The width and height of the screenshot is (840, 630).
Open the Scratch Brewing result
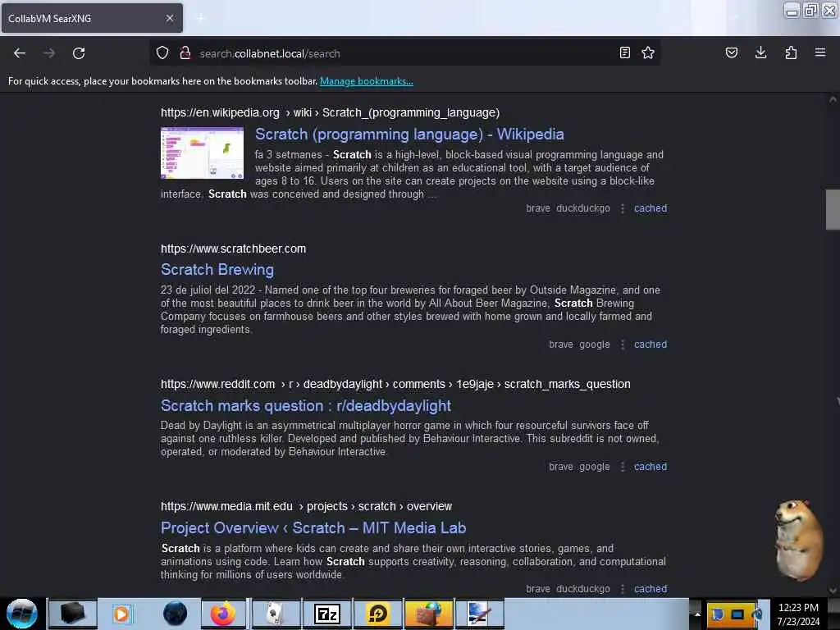tap(217, 269)
